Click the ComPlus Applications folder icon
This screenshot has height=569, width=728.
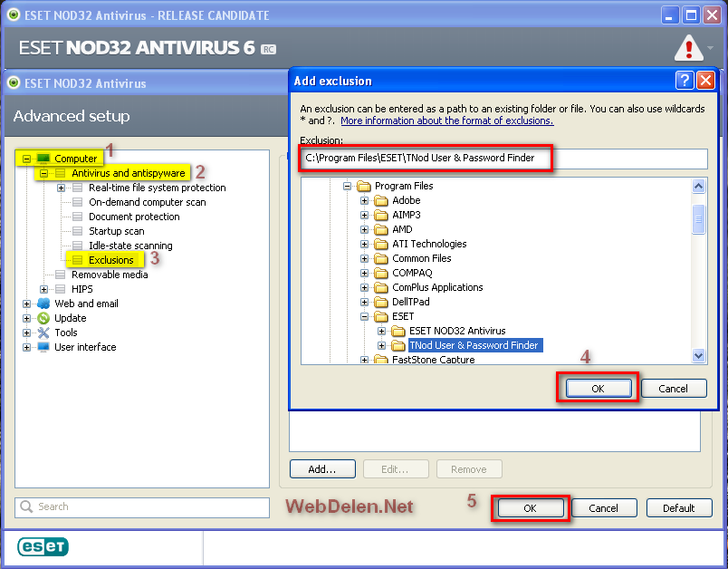(380, 287)
